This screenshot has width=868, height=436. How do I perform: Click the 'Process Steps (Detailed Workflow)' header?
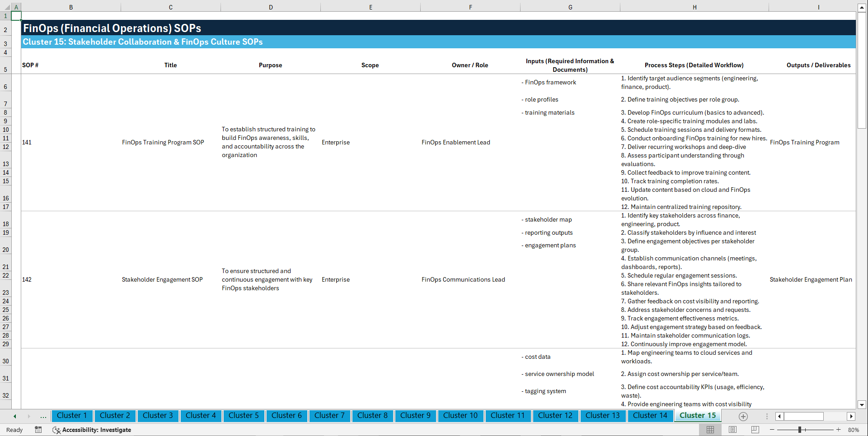pos(694,65)
